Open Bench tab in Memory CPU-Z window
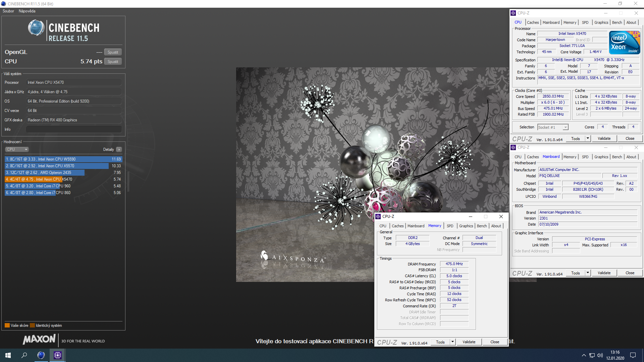Screen dimensions: 644x362 point(482,226)
